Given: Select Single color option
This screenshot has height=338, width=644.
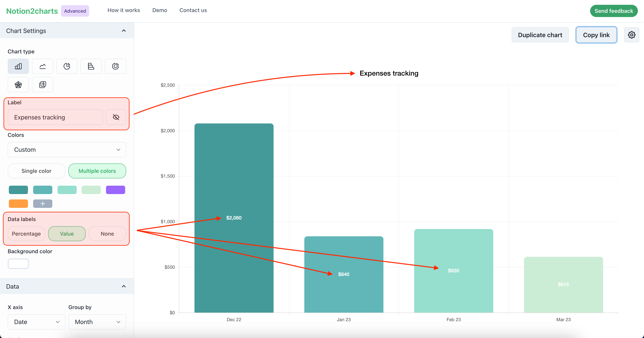Looking at the screenshot, I should coord(36,171).
